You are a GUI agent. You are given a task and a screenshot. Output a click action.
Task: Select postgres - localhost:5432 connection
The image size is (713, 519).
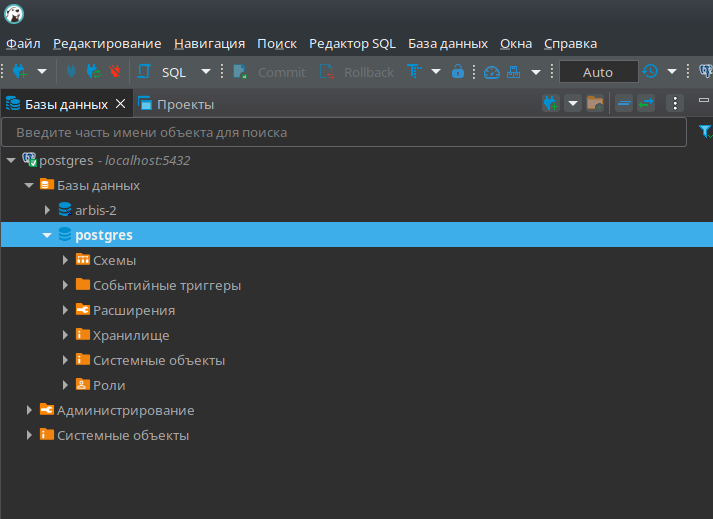115,161
